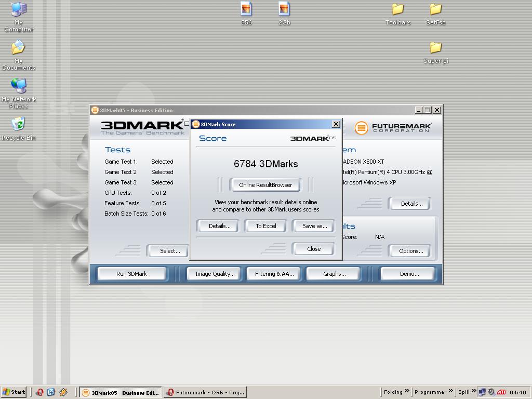
Task: Switch to 3DMark05 taskbar button
Action: pyautogui.click(x=121, y=392)
